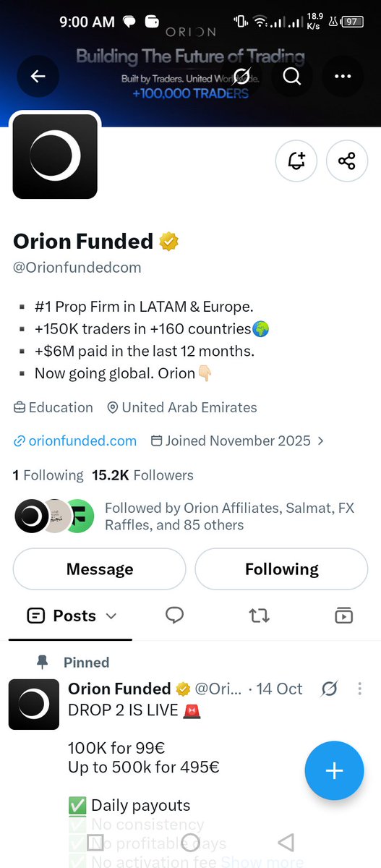The image size is (381, 868).
Task: Open the pinned post's three-dot menu
Action: tap(359, 689)
